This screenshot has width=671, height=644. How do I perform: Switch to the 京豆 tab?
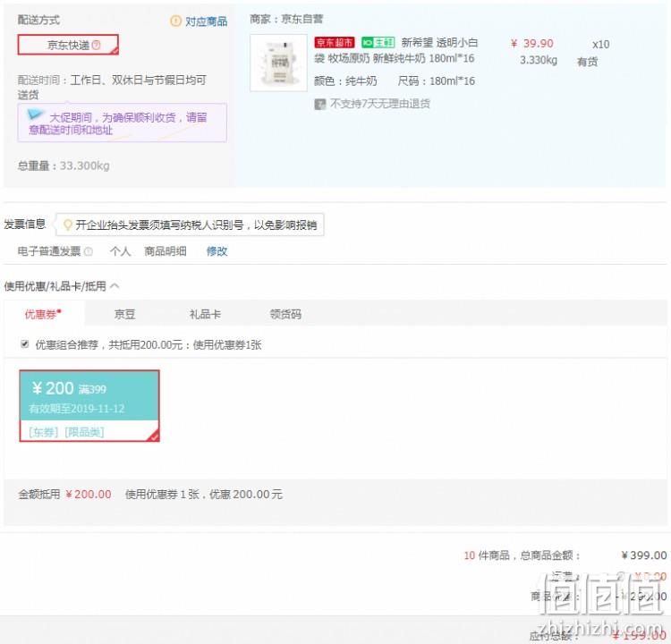124,314
